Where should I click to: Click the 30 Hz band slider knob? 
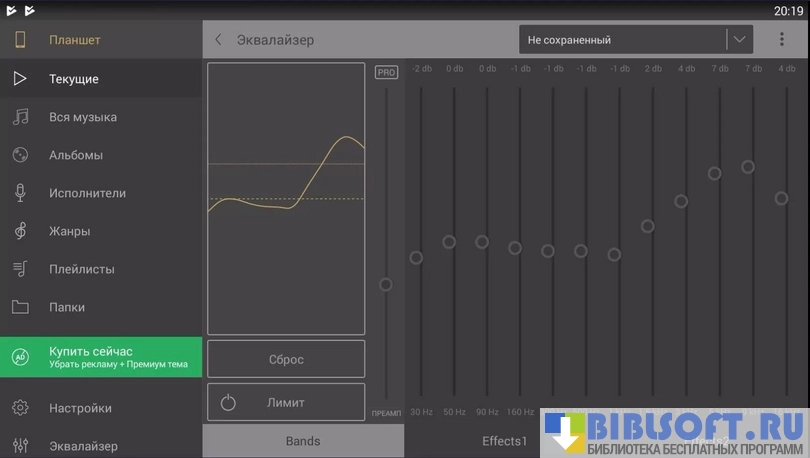pos(417,258)
